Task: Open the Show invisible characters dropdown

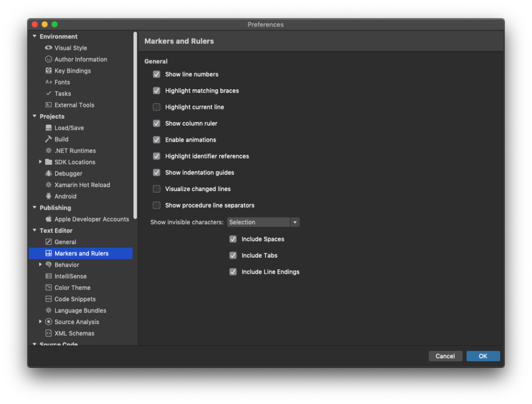Action: [295, 222]
